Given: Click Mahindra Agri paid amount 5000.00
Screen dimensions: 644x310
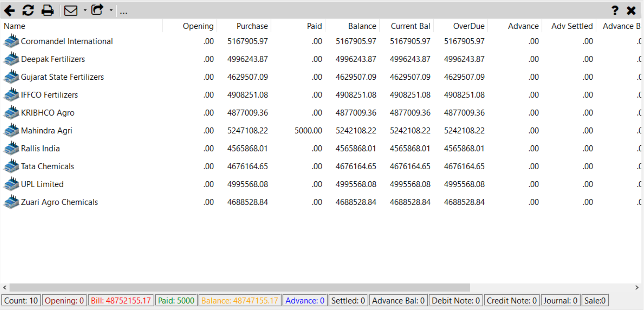Looking at the screenshot, I should click(308, 130).
